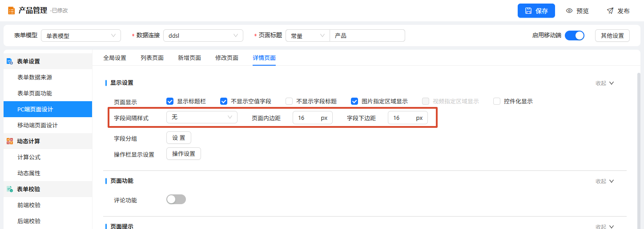Check 视频指定区域显示 checkbox
The image size is (644, 229).
(426, 101)
